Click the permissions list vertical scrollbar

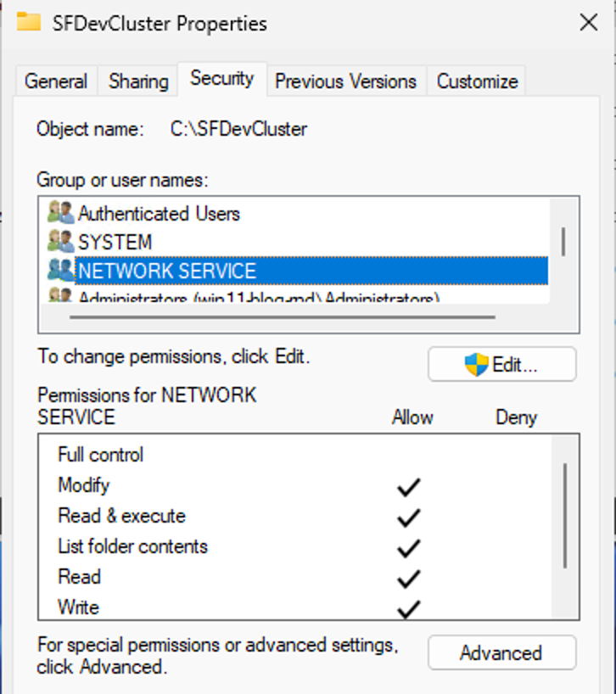pyautogui.click(x=565, y=516)
